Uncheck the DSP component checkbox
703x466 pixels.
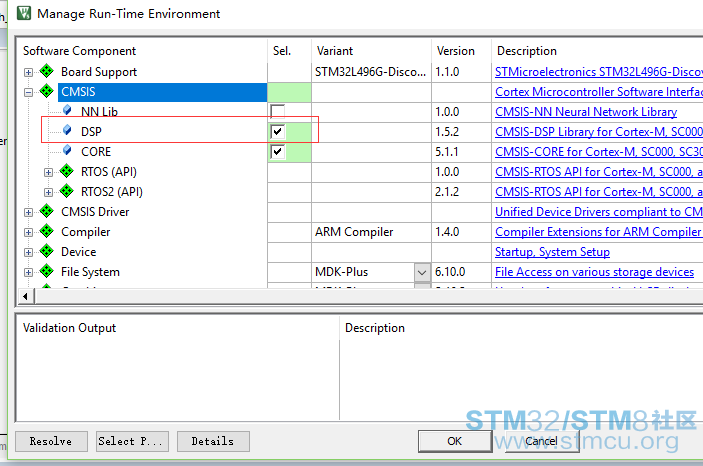(278, 131)
